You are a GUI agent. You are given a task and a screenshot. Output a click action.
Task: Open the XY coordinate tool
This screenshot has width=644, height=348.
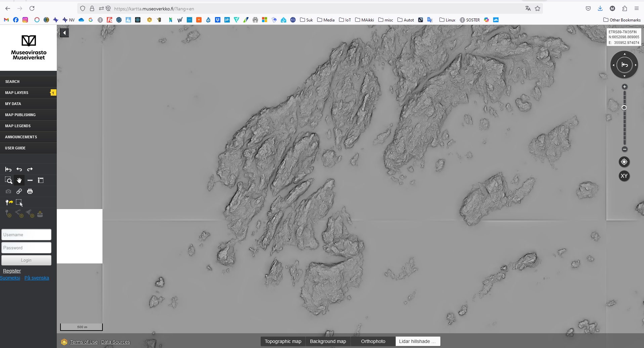tap(624, 176)
